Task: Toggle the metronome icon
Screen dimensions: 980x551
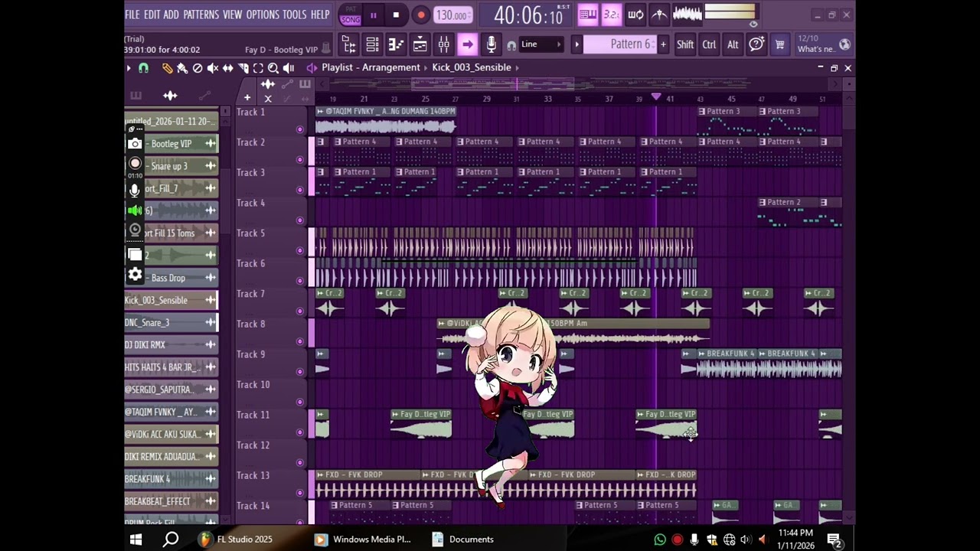Action: 659,15
